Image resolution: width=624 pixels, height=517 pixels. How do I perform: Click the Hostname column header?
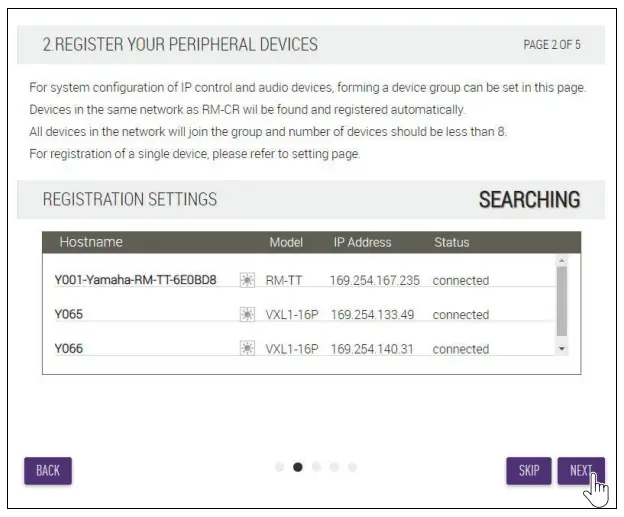click(x=91, y=242)
